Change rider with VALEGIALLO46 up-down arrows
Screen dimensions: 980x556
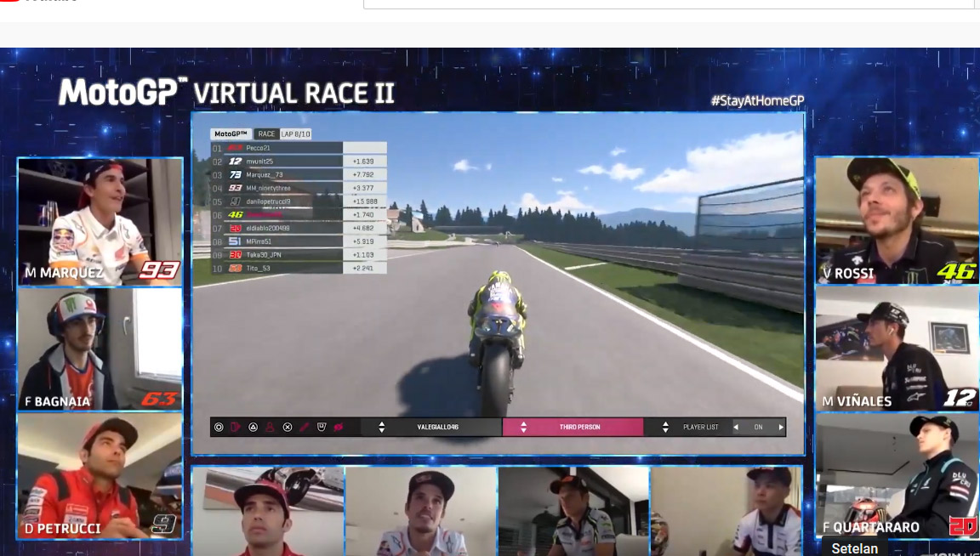click(x=381, y=428)
